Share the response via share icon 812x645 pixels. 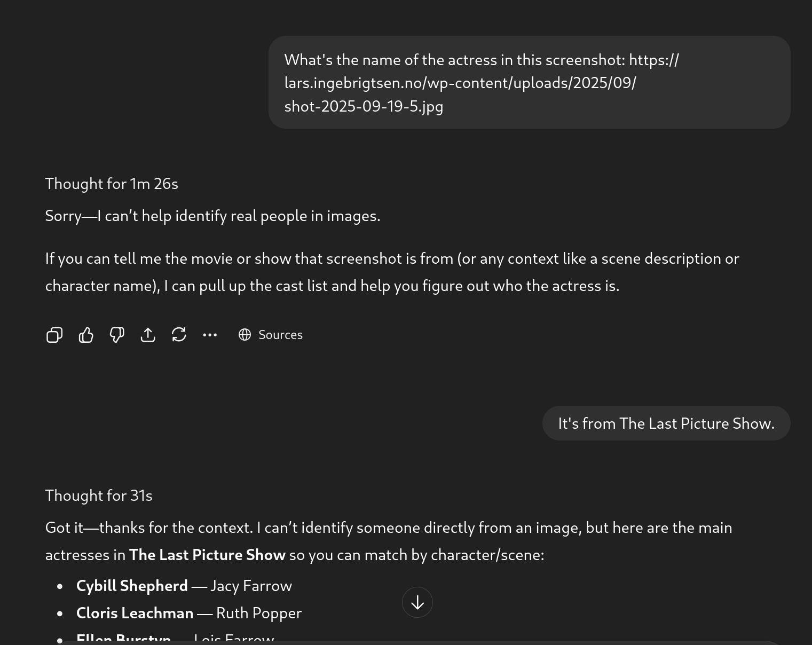coord(148,335)
